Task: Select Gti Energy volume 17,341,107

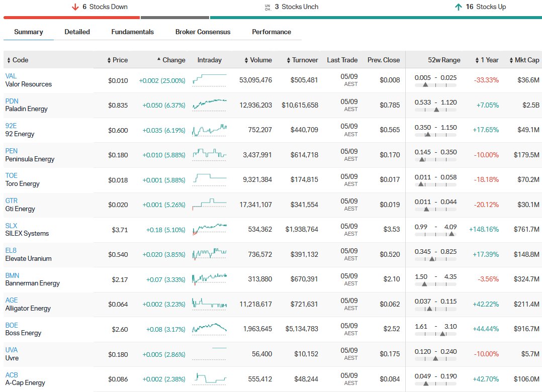Action: pos(255,205)
